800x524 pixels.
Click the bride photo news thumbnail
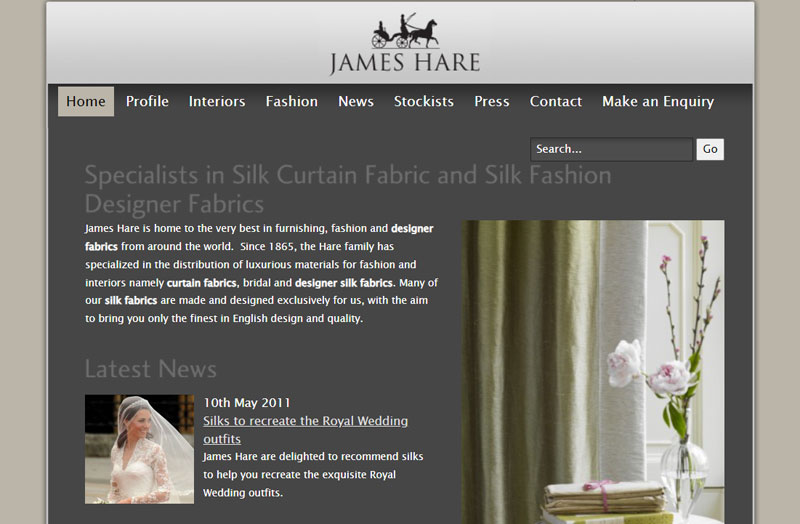tap(139, 448)
